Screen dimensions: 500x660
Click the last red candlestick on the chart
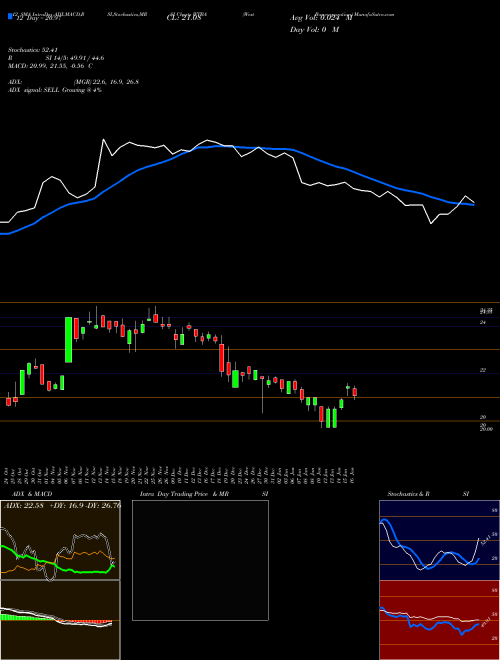355,392
